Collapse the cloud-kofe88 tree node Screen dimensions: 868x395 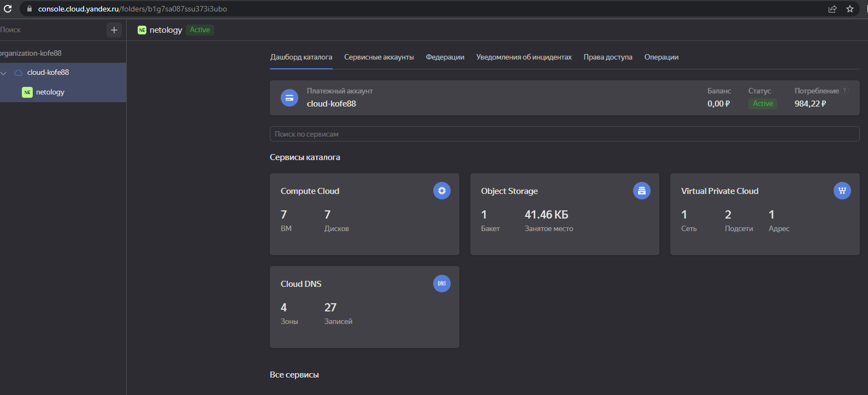(x=4, y=73)
